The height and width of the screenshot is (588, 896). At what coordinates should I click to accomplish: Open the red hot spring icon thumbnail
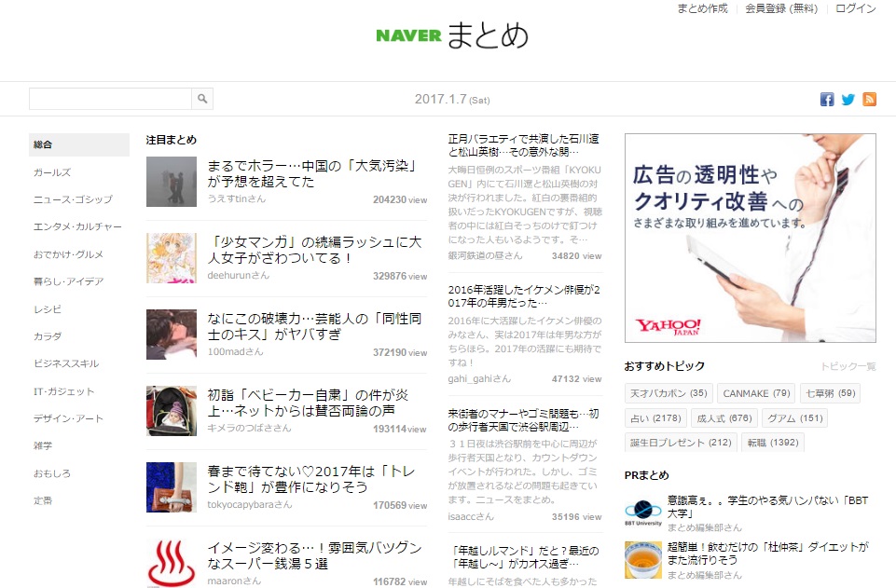(172, 564)
